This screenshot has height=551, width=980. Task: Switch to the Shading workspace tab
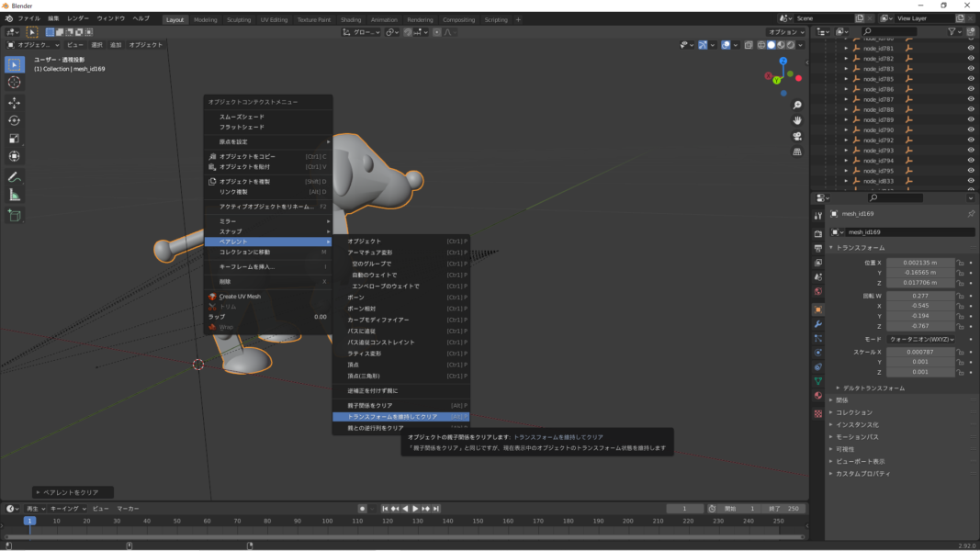click(351, 19)
